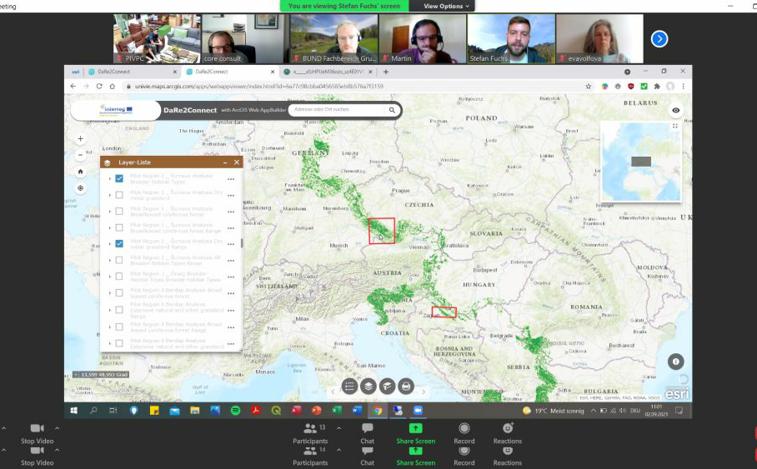Zoom out of the map

click(81, 154)
